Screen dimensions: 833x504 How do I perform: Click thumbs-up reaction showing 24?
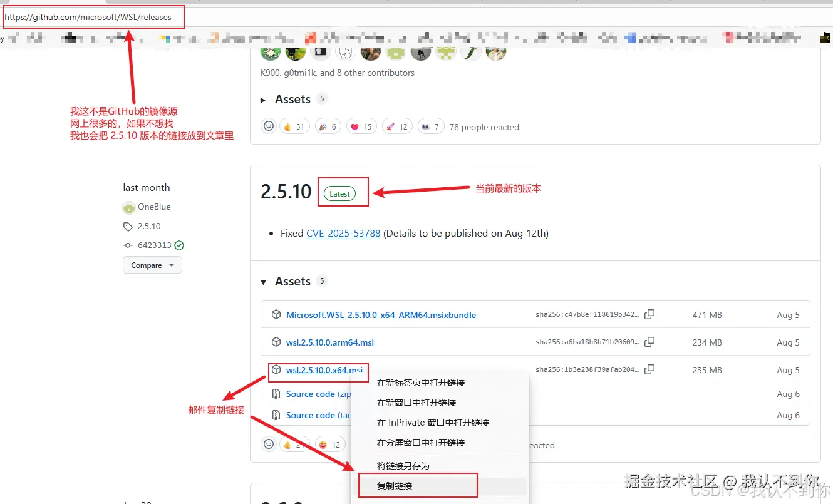point(294,445)
